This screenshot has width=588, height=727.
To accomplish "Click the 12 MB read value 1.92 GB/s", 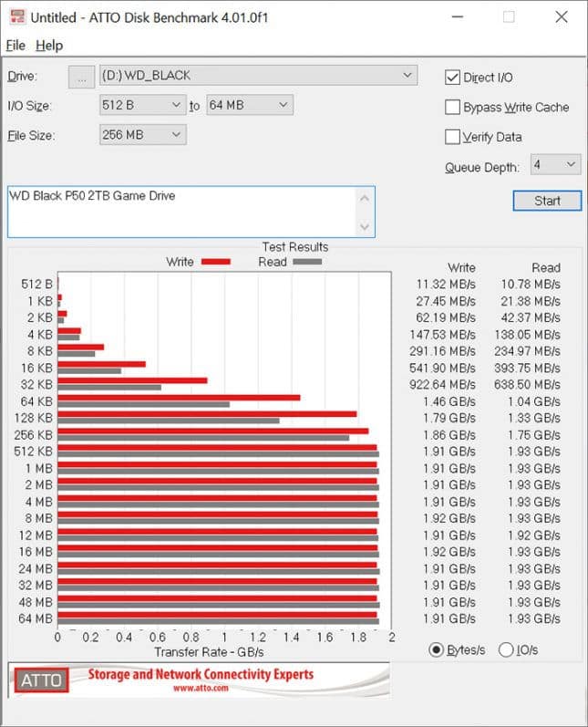I will point(534,535).
